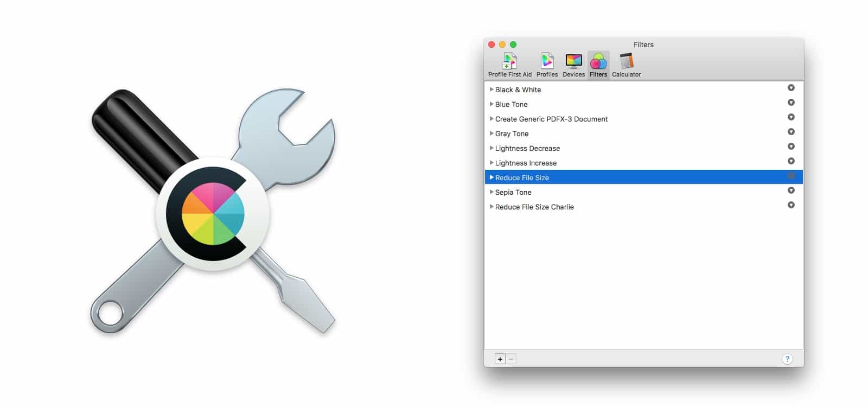Open the Profiles toolbar icon
The image size is (868, 407).
(547, 65)
